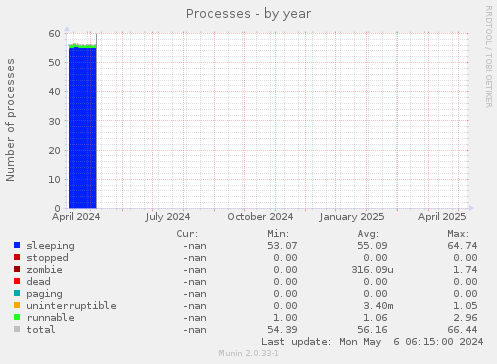497x364 pixels.
Task: Click total Avg value 56.16
Action: click(372, 330)
